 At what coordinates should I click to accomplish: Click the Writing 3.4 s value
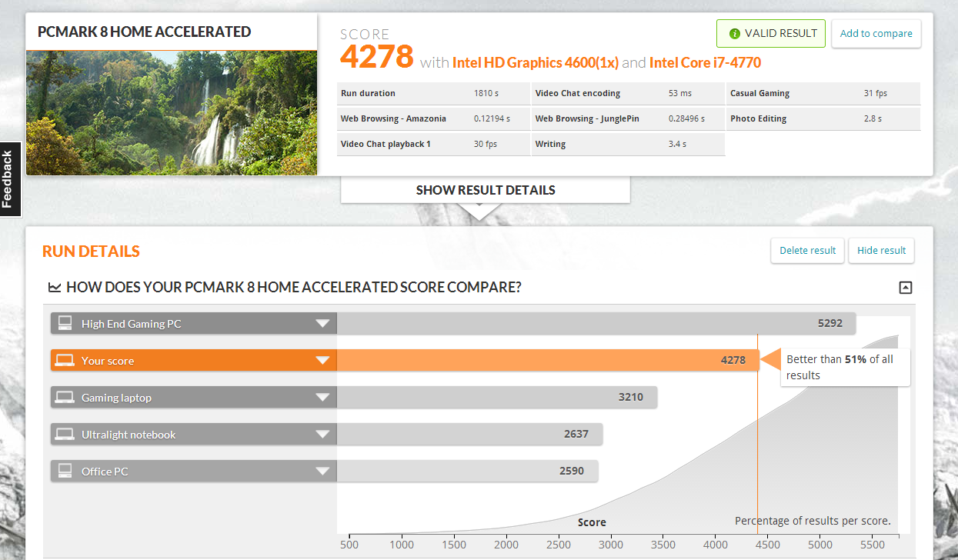(678, 145)
